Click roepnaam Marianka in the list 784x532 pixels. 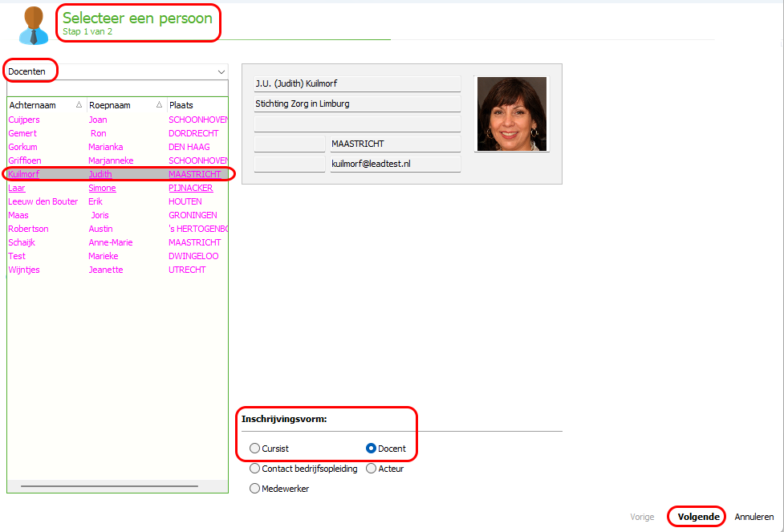pos(105,147)
